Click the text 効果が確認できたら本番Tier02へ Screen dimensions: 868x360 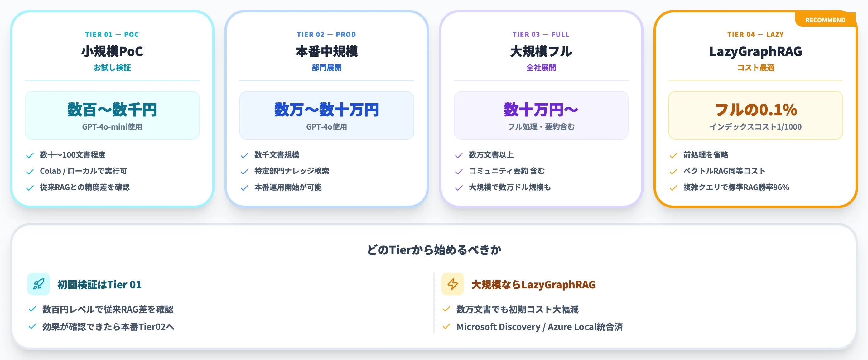pos(108,327)
